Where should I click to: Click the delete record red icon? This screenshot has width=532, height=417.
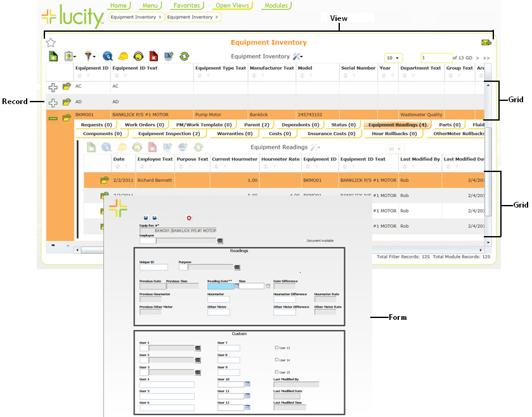(x=153, y=56)
